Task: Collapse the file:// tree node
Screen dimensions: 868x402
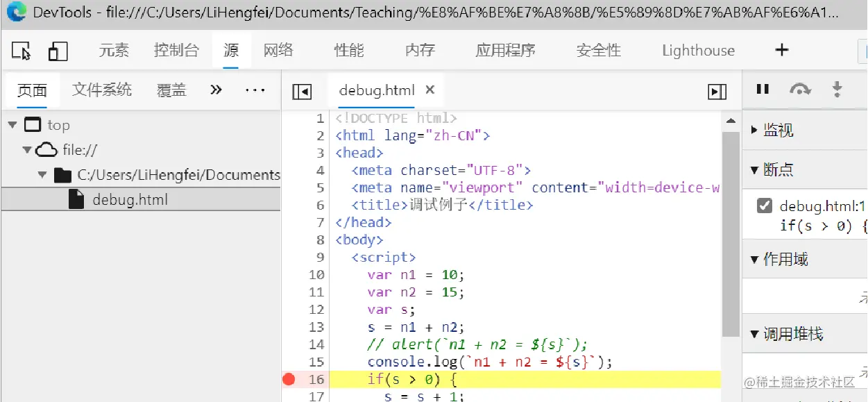Action: click(x=26, y=150)
